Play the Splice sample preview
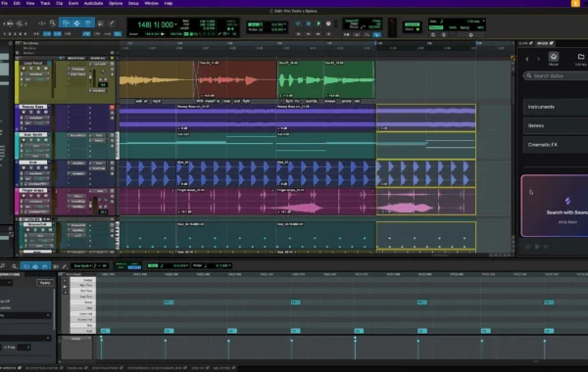The width and height of the screenshot is (588, 372). (x=537, y=247)
